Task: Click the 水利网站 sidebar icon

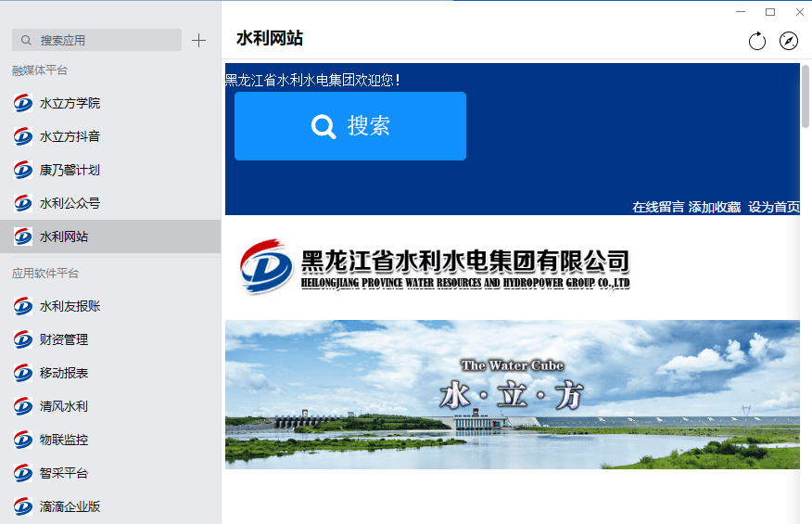Action: (x=23, y=236)
